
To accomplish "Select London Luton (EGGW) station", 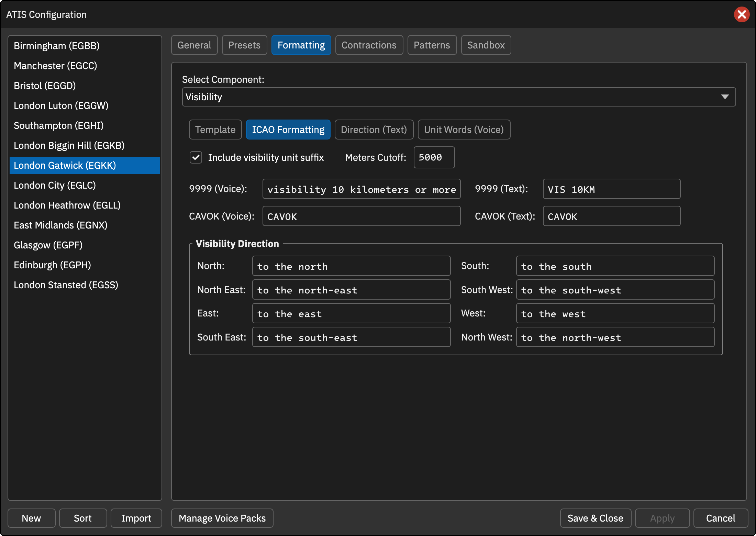I will coord(85,105).
